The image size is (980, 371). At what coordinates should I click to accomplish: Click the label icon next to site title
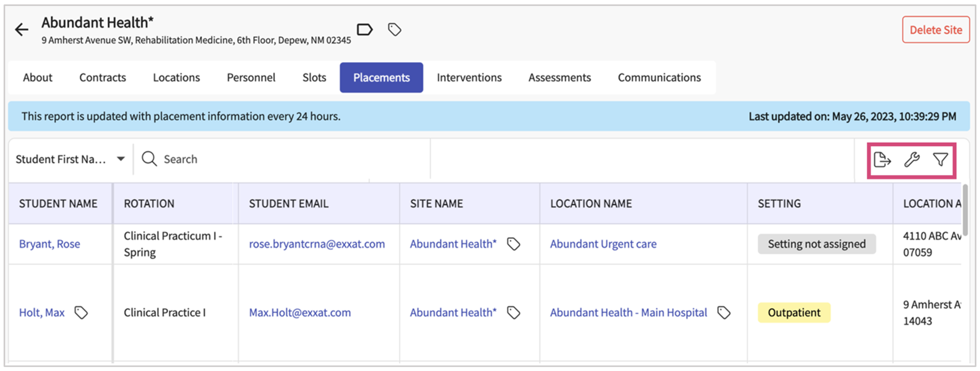[x=364, y=30]
